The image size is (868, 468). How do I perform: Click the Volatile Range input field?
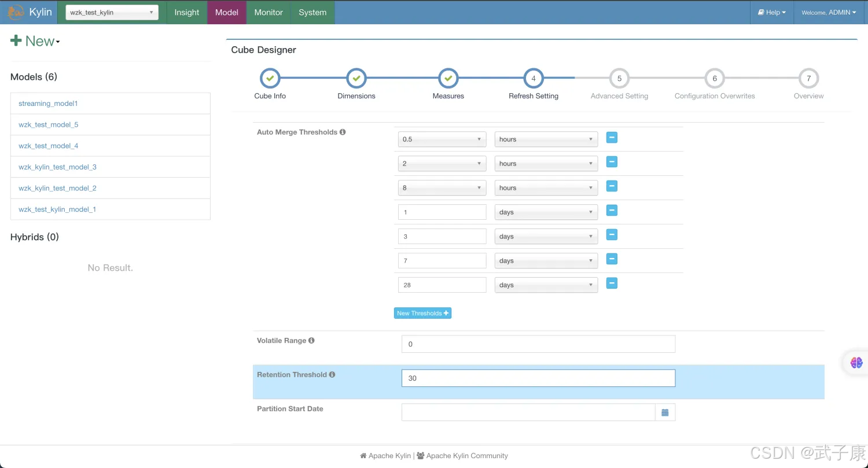tap(538, 344)
